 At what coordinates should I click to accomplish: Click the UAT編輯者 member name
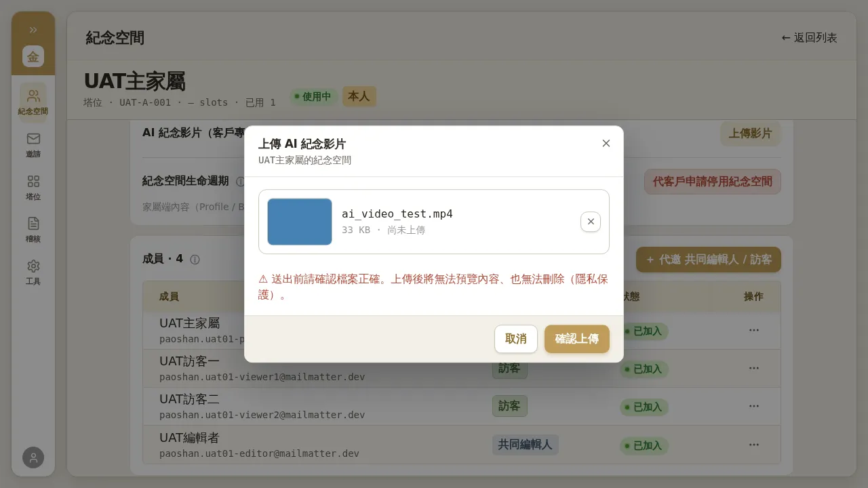click(x=189, y=438)
